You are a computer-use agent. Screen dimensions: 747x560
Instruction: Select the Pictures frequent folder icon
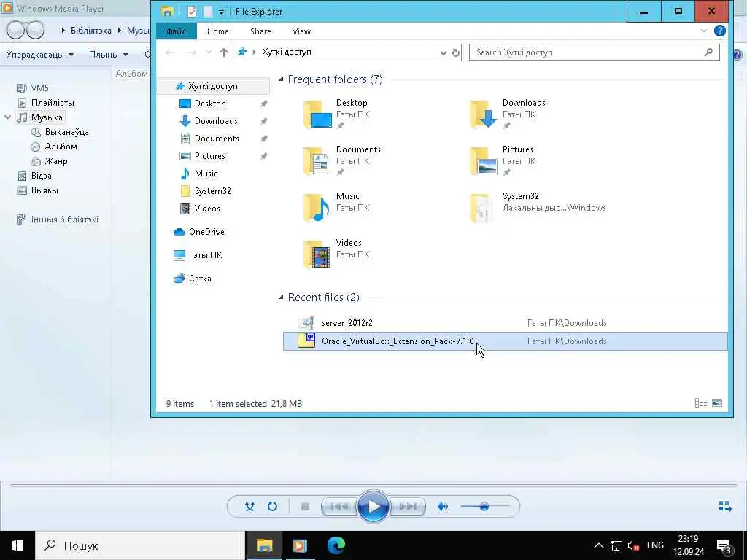pyautogui.click(x=484, y=161)
